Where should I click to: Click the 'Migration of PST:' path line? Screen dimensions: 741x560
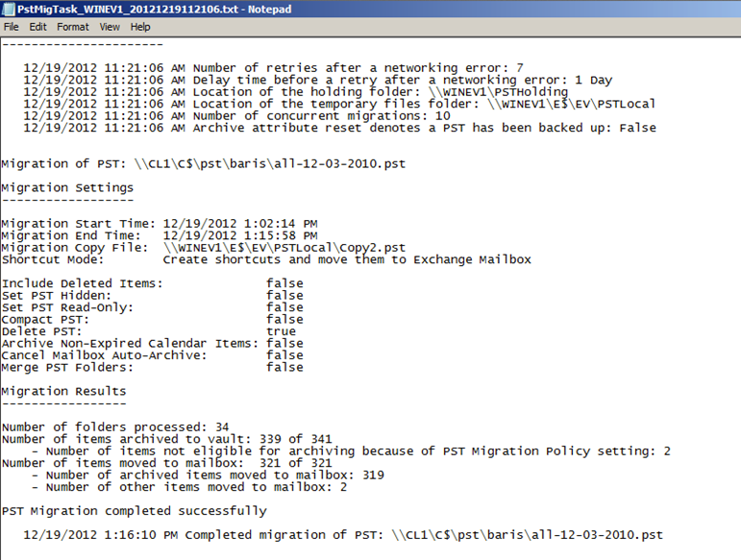point(203,164)
